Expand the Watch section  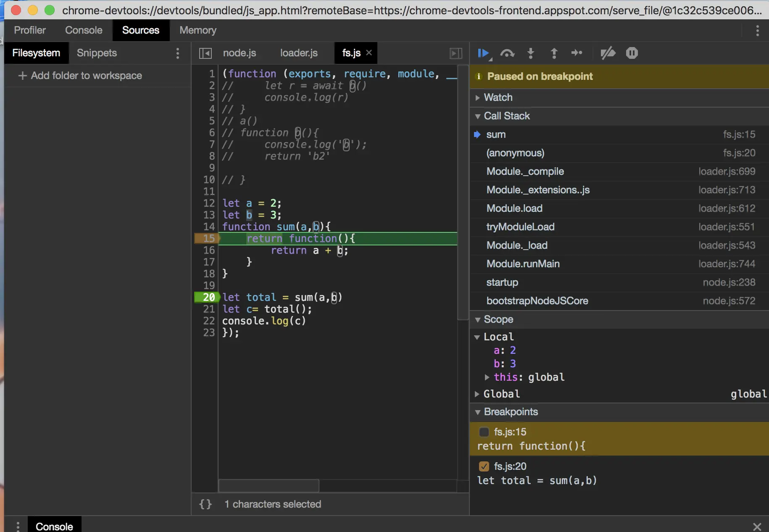click(498, 97)
